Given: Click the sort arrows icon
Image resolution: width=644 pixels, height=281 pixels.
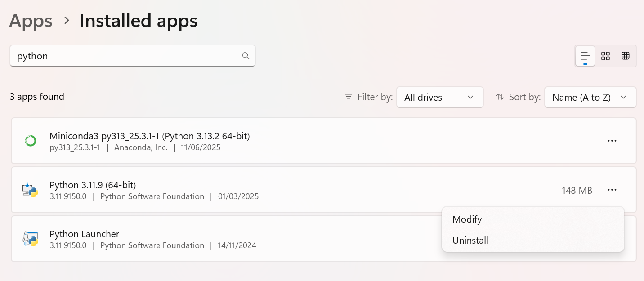Looking at the screenshot, I should click(x=500, y=97).
